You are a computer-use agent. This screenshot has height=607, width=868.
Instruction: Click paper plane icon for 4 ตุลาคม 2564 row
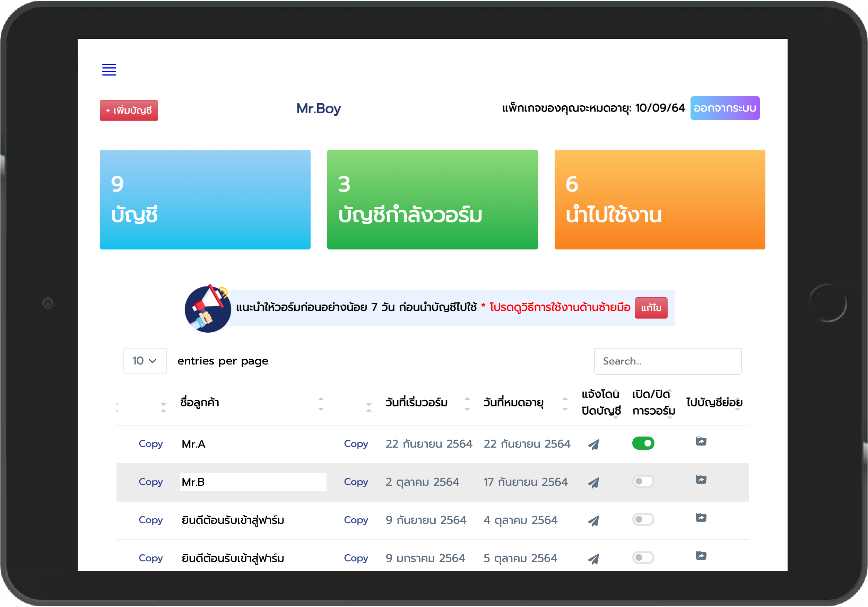[593, 521]
